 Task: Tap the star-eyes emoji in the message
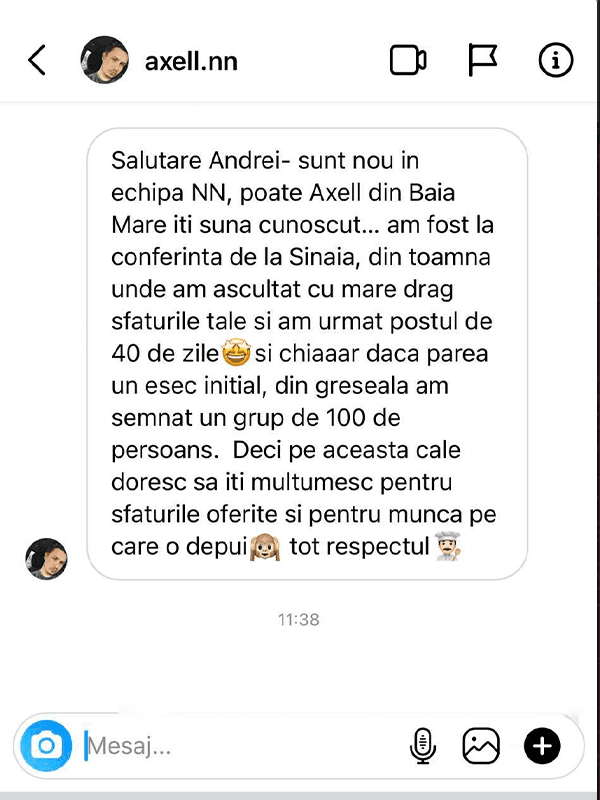[236, 354]
